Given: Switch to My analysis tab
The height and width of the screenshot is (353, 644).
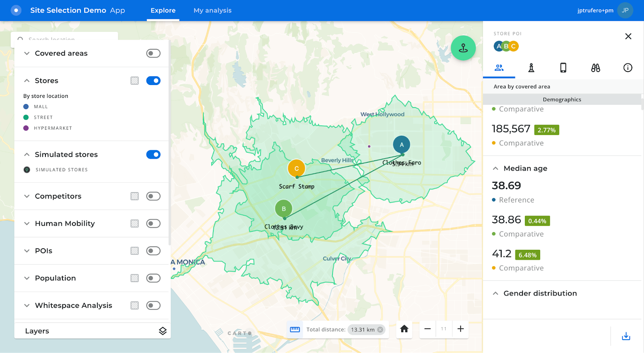Looking at the screenshot, I should 213,10.
